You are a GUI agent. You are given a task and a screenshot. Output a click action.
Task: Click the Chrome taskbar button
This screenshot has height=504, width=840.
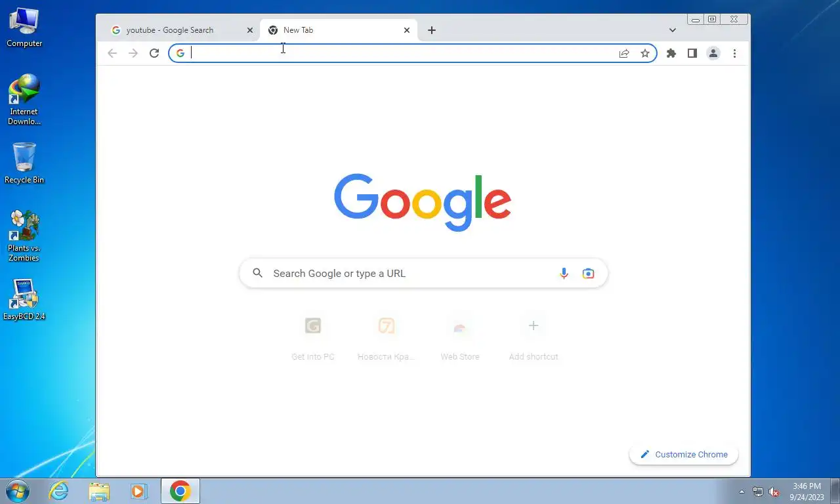click(x=180, y=491)
